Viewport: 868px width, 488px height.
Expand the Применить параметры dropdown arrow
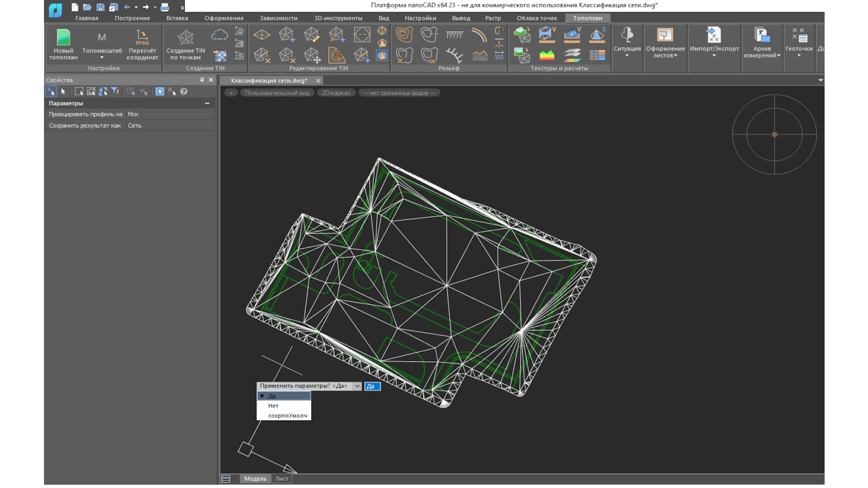click(357, 386)
